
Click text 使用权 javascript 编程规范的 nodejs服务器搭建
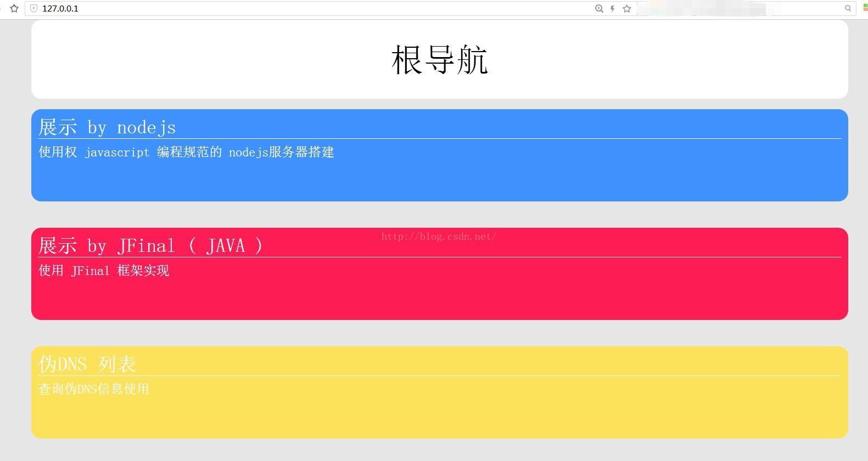tap(186, 152)
